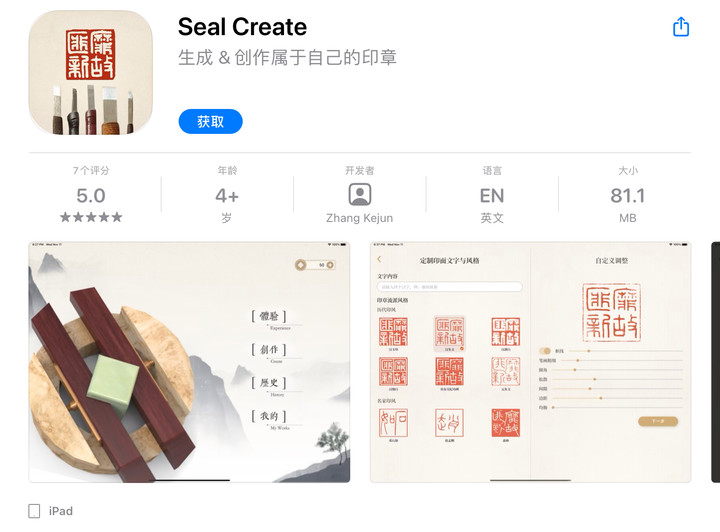Image resolution: width=720 pixels, height=532 pixels.
Task: Select 創作 (Create) menu in first screenshot
Action: tap(269, 349)
